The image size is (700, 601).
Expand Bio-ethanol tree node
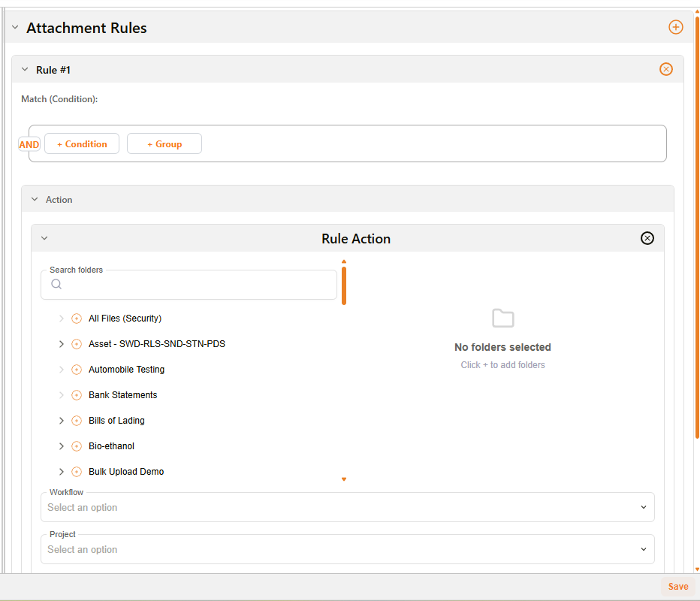[x=61, y=446]
